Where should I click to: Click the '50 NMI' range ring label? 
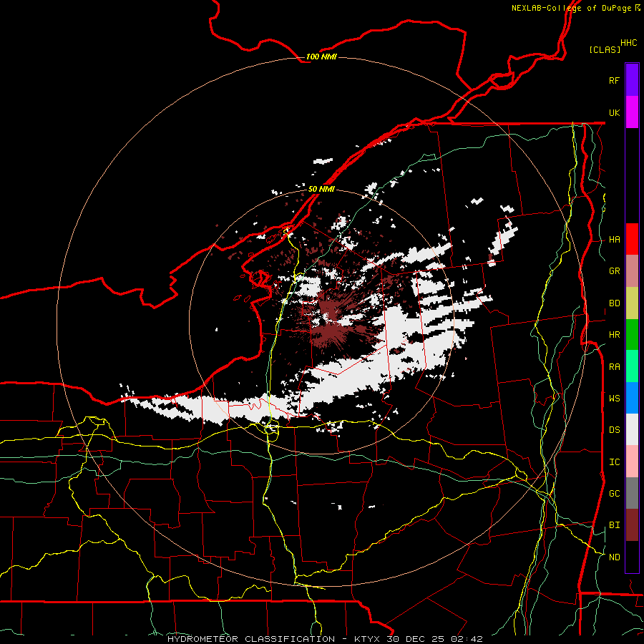321,189
